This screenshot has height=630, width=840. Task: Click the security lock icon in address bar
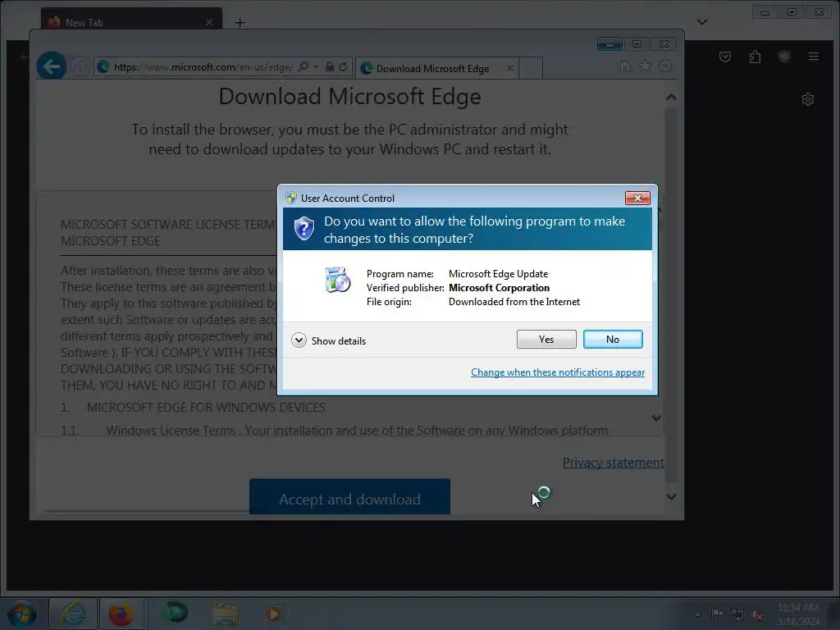330,67
